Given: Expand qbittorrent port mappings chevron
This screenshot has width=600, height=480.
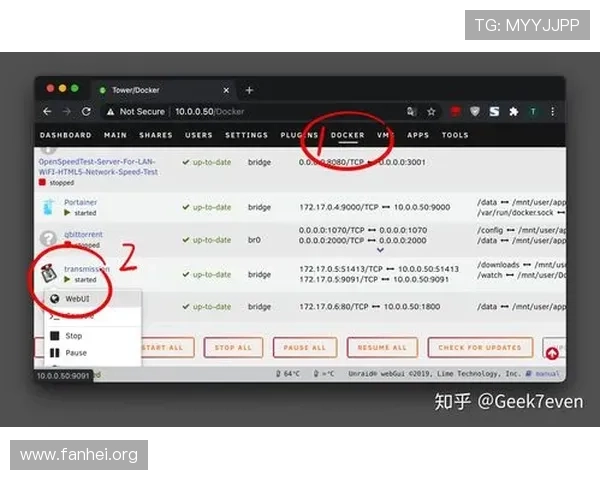Looking at the screenshot, I should click(x=380, y=250).
